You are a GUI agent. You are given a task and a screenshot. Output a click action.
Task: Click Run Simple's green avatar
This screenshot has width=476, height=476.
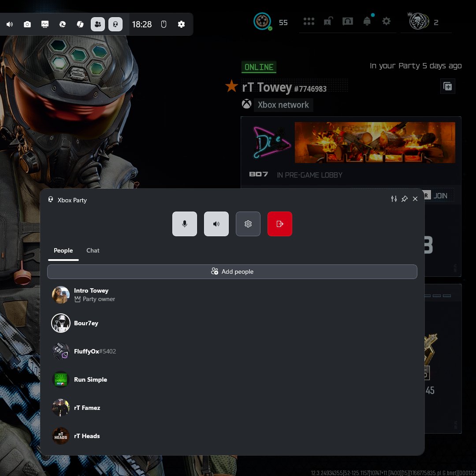(61, 379)
